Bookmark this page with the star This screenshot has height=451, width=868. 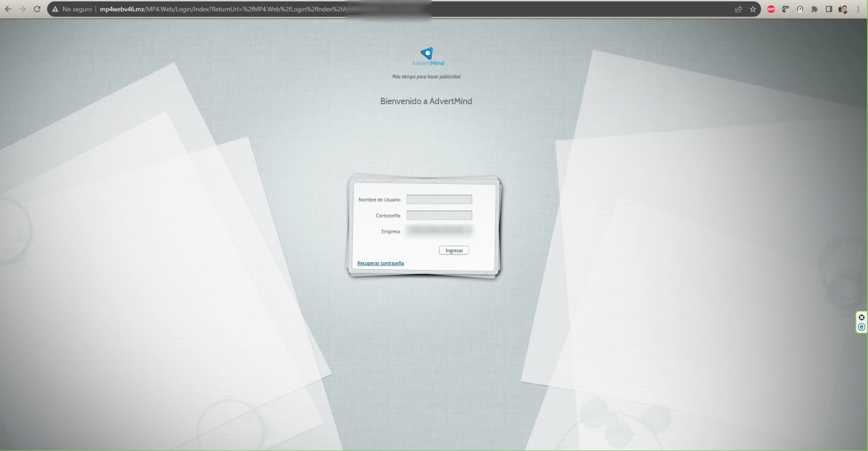click(x=753, y=9)
